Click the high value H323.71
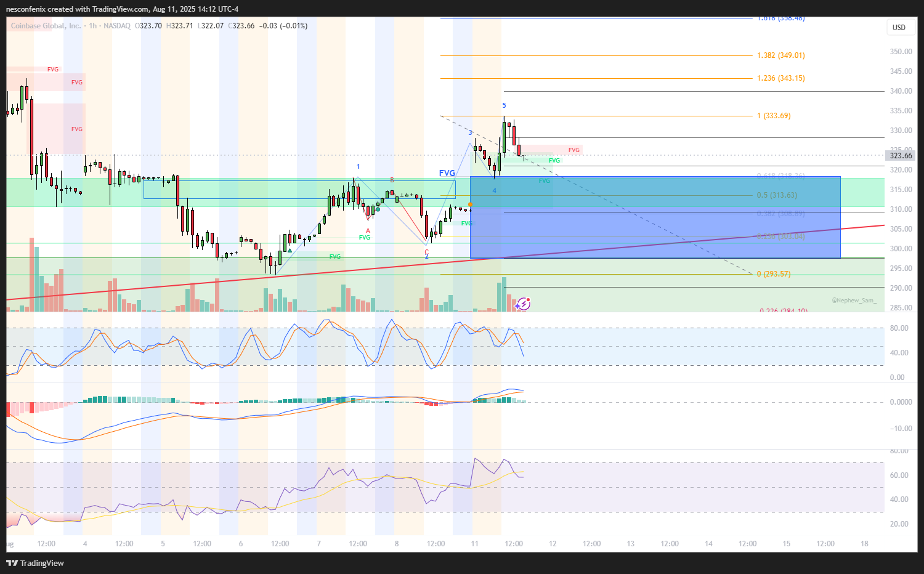This screenshot has height=574, width=924. click(x=180, y=26)
